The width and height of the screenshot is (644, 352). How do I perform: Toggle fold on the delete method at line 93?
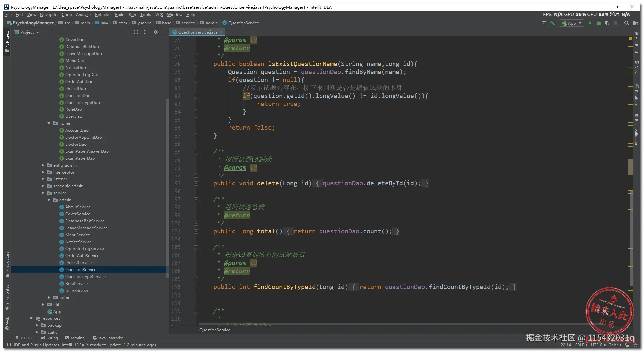[196, 183]
